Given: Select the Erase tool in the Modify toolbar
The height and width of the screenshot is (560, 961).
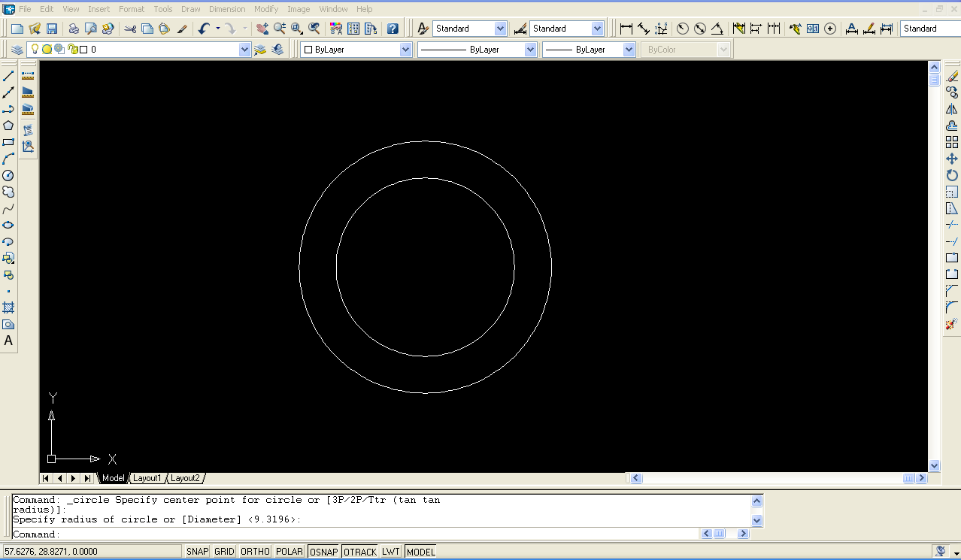Looking at the screenshot, I should 952,74.
